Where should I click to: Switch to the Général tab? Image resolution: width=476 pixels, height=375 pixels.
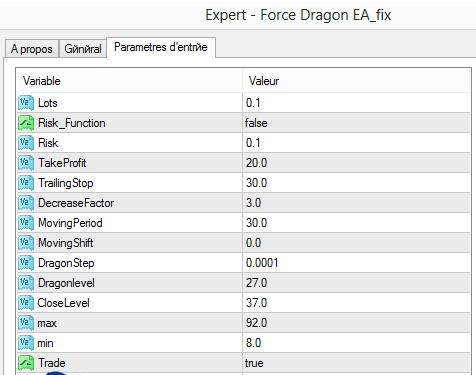(x=83, y=49)
